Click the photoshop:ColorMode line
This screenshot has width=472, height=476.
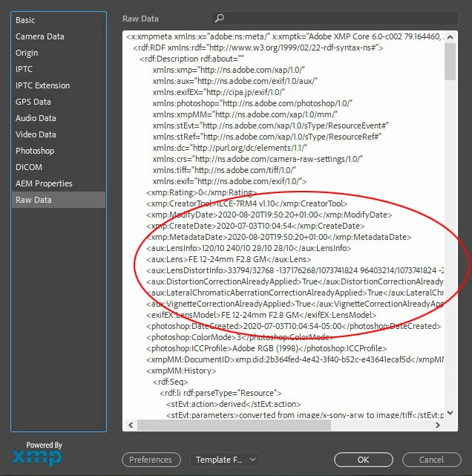tap(240, 337)
